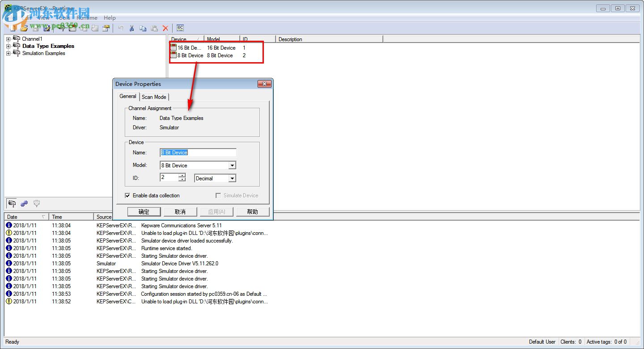Viewport: 644px width, 349px height.
Task: Tick the Simulate Device checkbox
Action: pos(218,196)
